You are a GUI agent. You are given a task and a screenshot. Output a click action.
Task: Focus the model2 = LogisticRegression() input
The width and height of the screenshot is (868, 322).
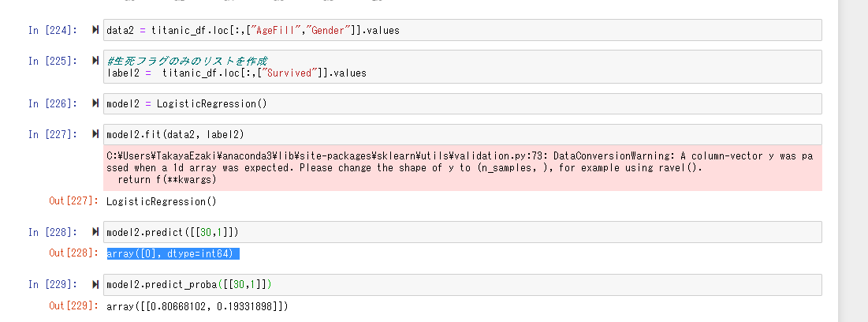(473, 103)
